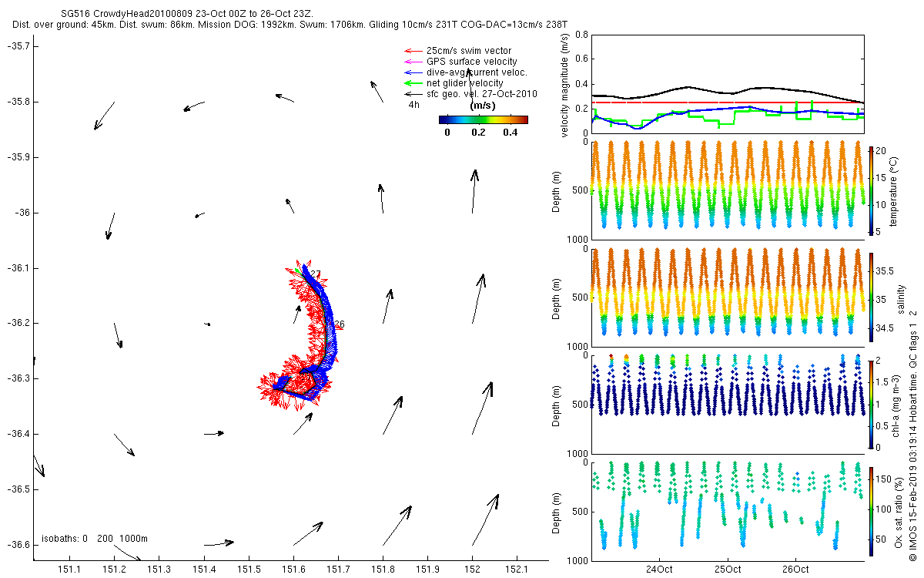924x578 pixels.
Task: Click latitude tick label -35.8
Action: (18, 102)
